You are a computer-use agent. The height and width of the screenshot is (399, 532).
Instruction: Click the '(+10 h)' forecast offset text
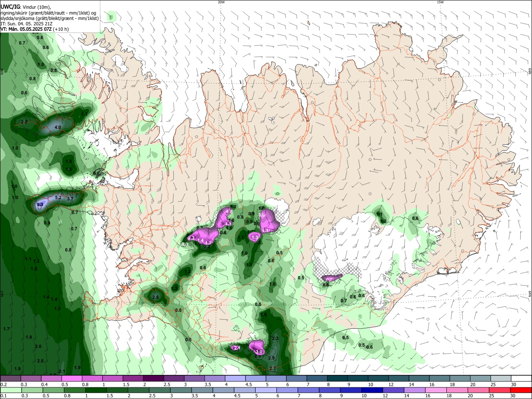[x=61, y=29]
